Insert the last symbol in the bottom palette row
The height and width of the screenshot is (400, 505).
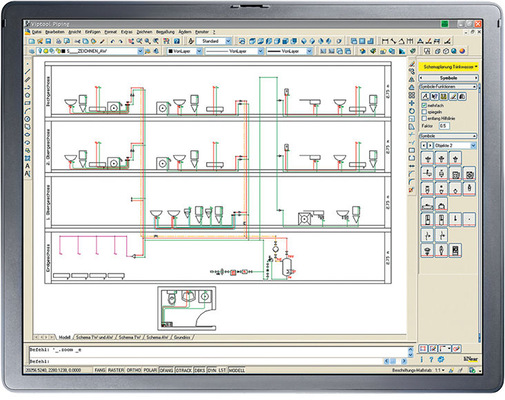[x=455, y=251]
